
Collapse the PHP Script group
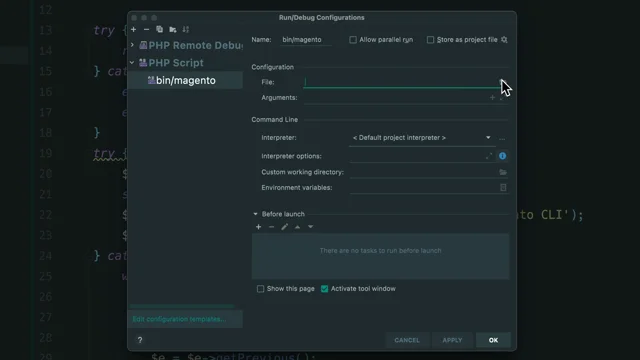click(x=132, y=62)
